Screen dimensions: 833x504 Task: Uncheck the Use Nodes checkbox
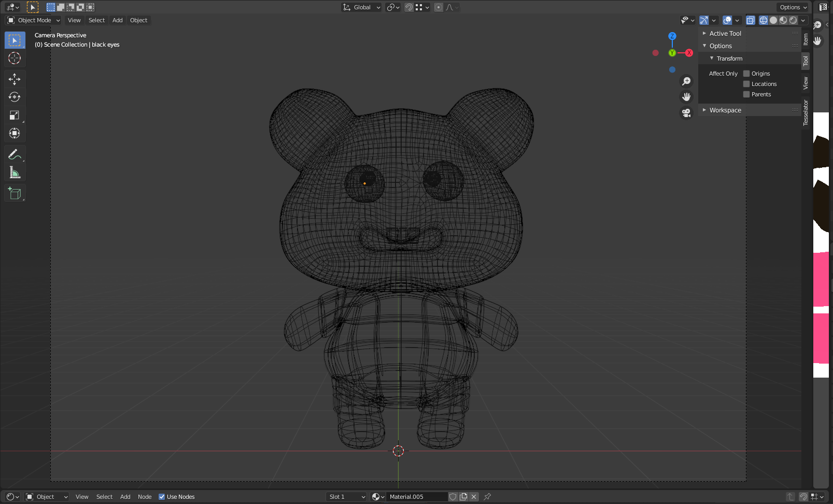(162, 497)
